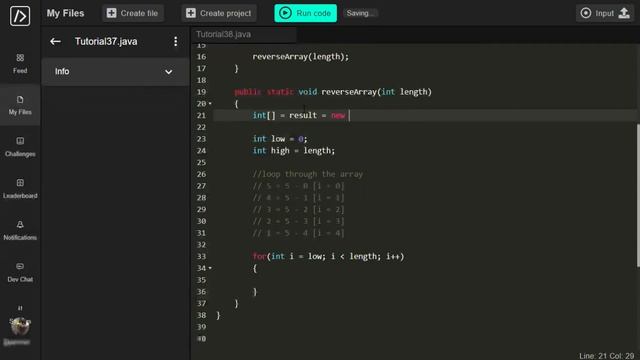Click the user profile avatar
The image size is (640, 360).
click(x=20, y=326)
